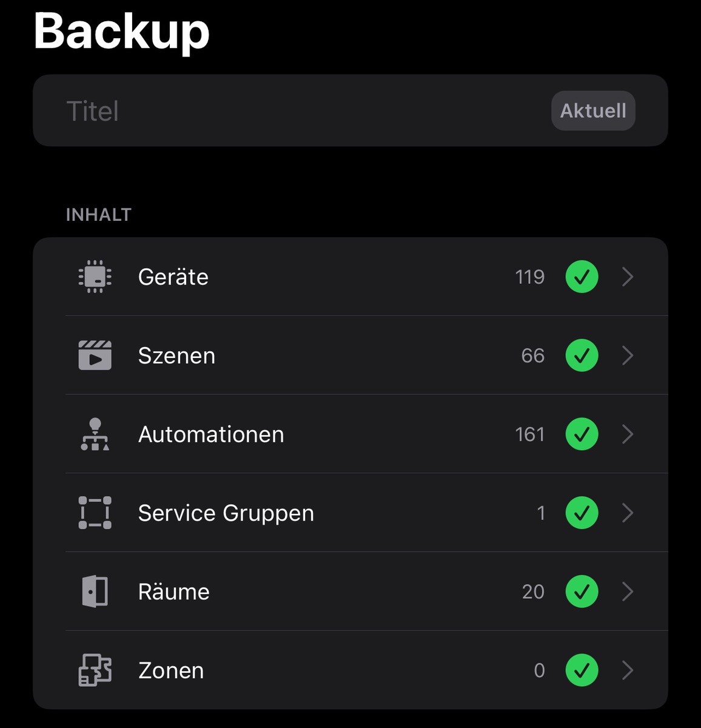Toggle the green checkmark for Automationen
701x728 pixels.
click(582, 434)
